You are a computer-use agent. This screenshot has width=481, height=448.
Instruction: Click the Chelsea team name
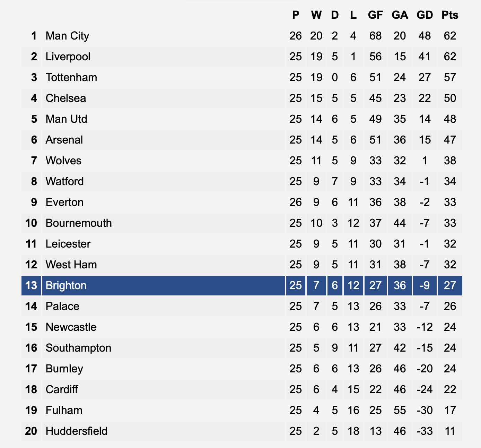(x=66, y=98)
